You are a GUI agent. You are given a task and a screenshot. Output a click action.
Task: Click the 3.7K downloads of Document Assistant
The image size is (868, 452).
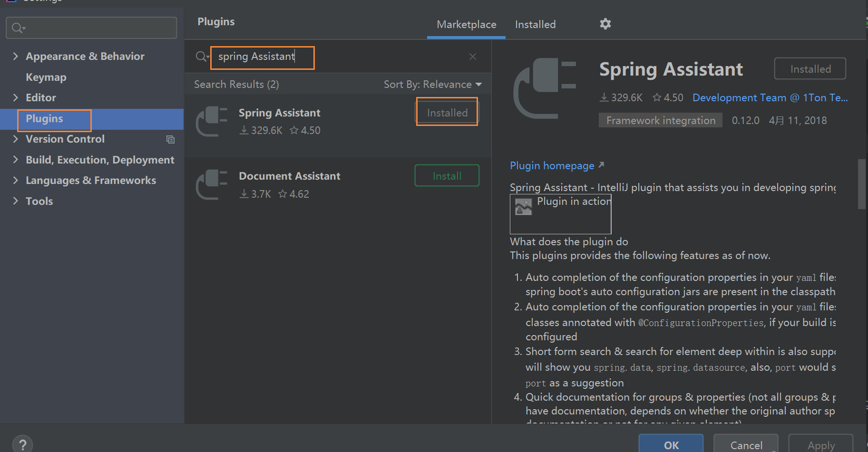point(255,194)
